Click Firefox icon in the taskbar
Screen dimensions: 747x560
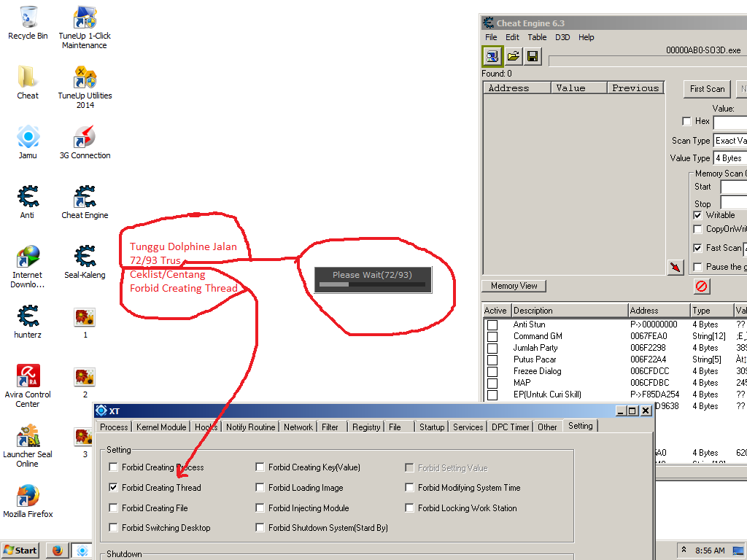(x=57, y=551)
